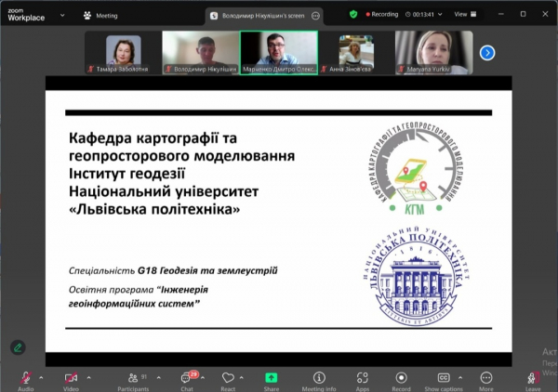
Task: Open the More options menu
Action: pyautogui.click(x=486, y=378)
